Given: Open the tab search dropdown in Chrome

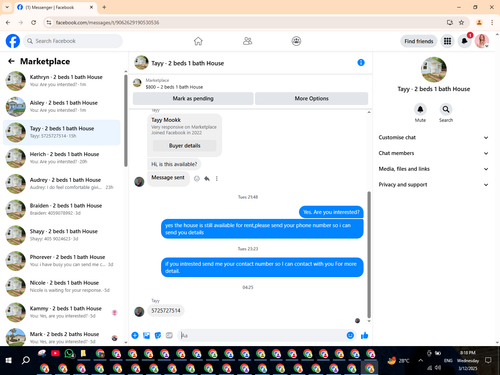Looking at the screenshot, I should coord(7,7).
